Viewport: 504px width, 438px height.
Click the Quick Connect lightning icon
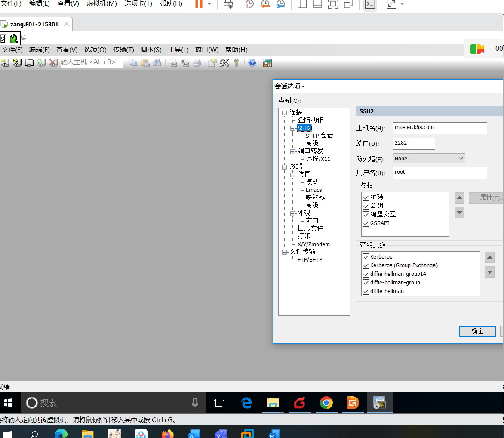tap(17, 63)
